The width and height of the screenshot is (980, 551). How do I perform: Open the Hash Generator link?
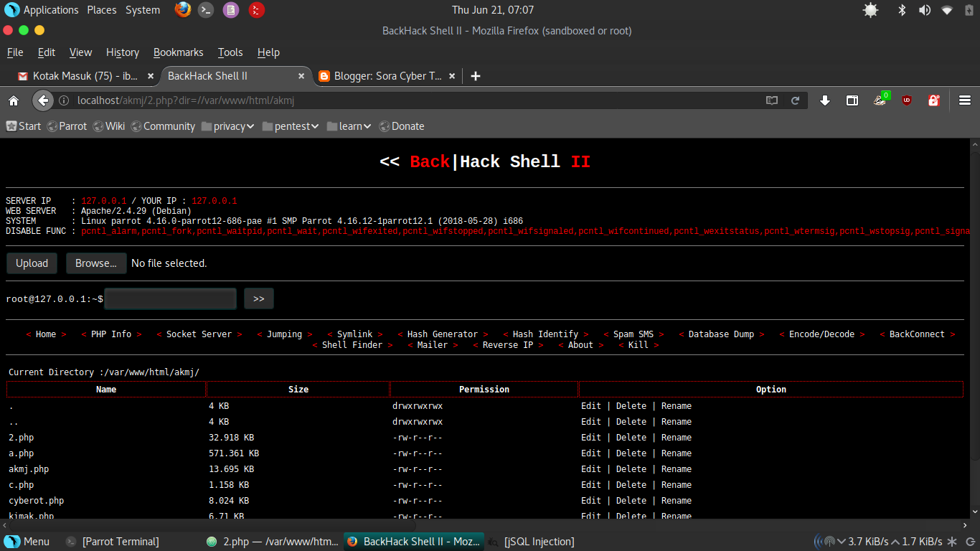(x=443, y=334)
